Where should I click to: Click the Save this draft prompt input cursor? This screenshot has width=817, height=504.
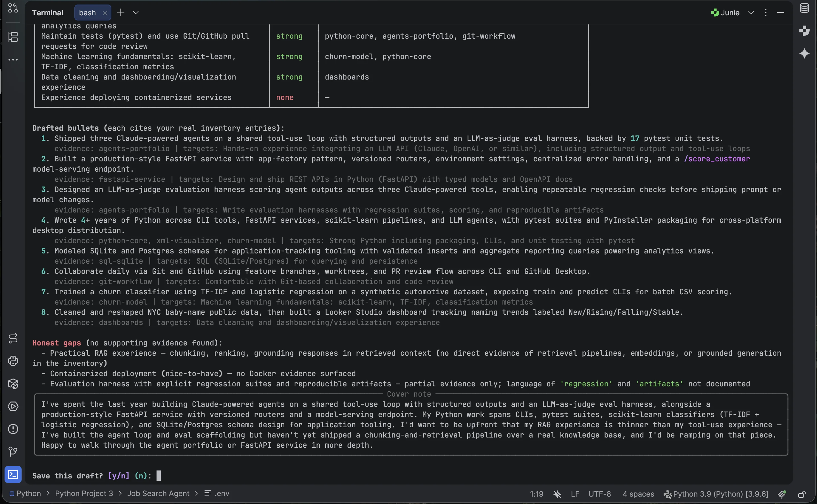tap(159, 476)
